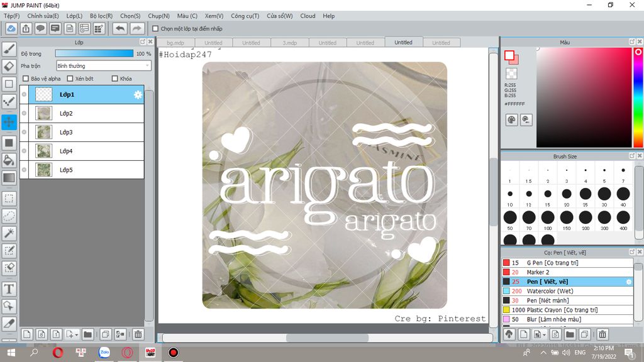Open Lớp1 layer settings gear
This screenshot has width=644, height=362.
tap(138, 95)
